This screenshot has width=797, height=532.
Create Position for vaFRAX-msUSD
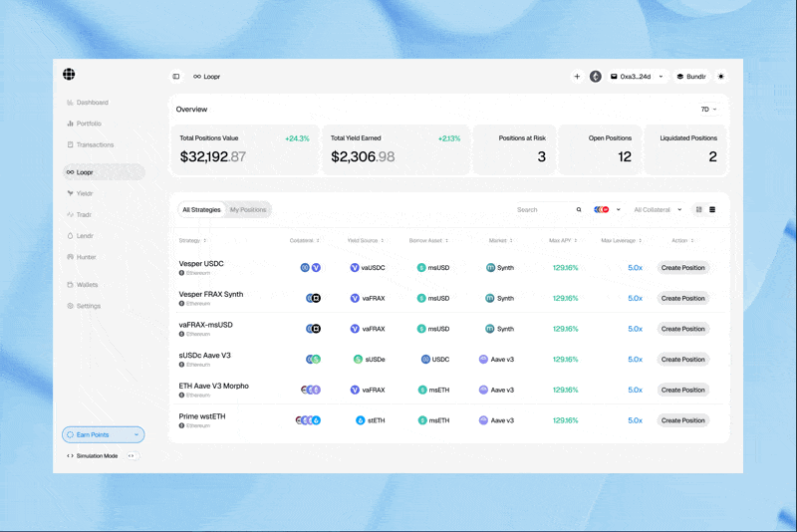[683, 329]
